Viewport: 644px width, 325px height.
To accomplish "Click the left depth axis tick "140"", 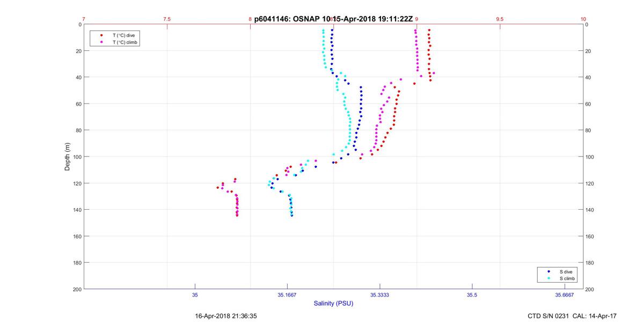I will tap(76, 210).
